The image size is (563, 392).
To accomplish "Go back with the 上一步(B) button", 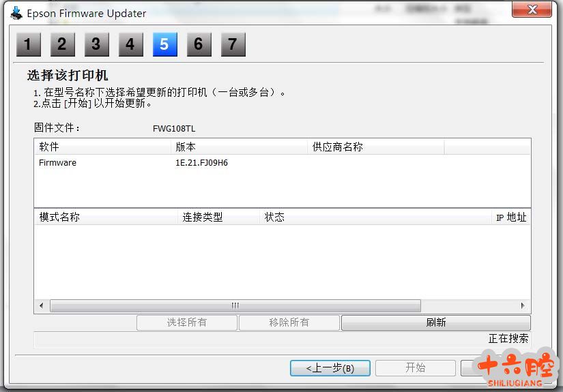I will point(330,368).
